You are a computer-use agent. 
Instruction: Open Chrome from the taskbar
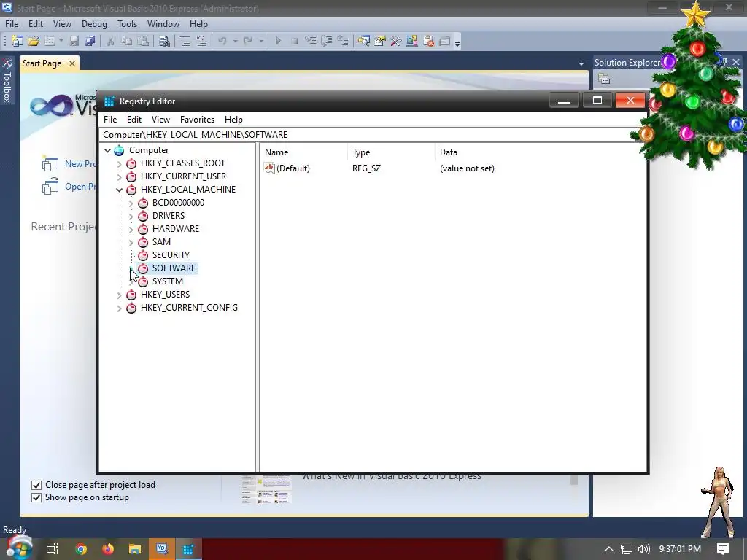pos(81,549)
